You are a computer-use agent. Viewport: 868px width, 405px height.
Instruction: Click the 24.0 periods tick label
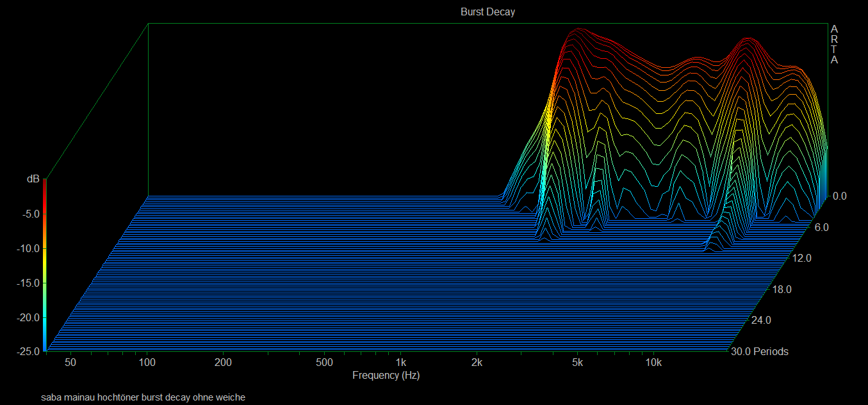(x=760, y=320)
